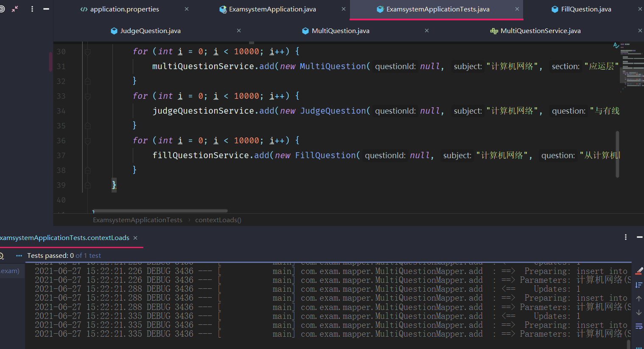Viewport: 644px width, 349px height.
Task: Open the tool window options menu, top left
Action: (32, 9)
